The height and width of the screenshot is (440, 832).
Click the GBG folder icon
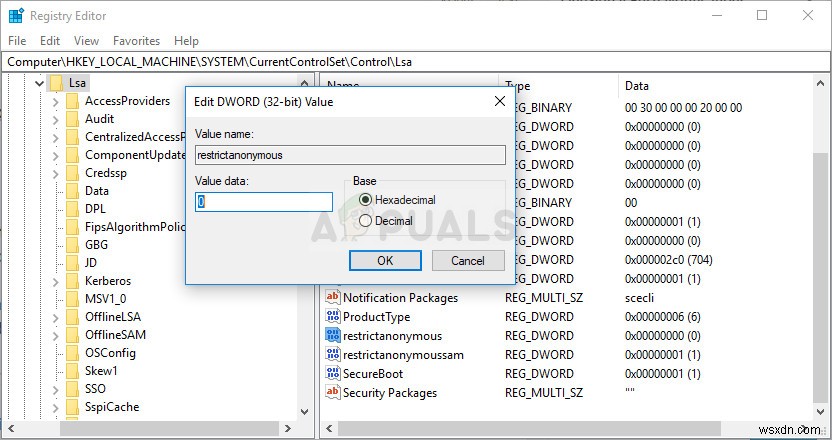[73, 245]
